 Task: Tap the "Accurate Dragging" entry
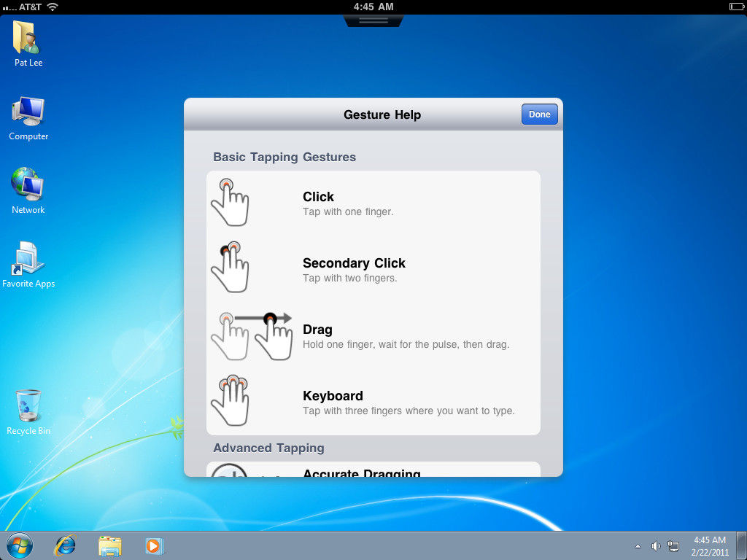373,470
